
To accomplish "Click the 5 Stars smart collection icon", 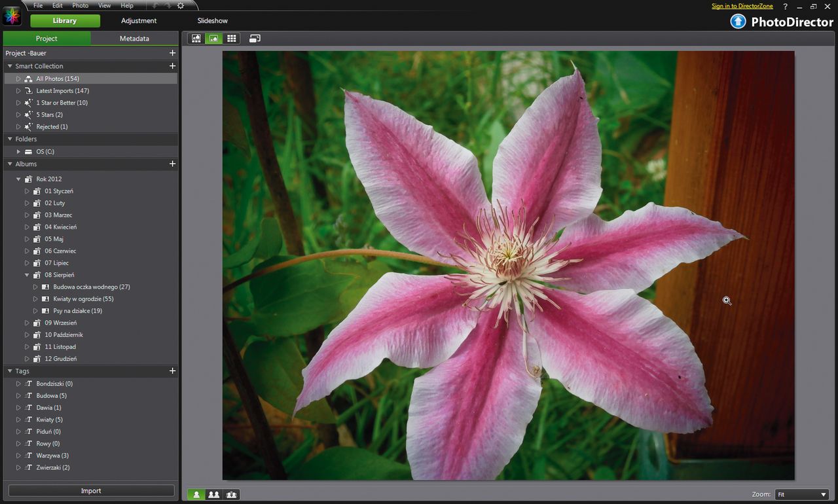I will [28, 115].
